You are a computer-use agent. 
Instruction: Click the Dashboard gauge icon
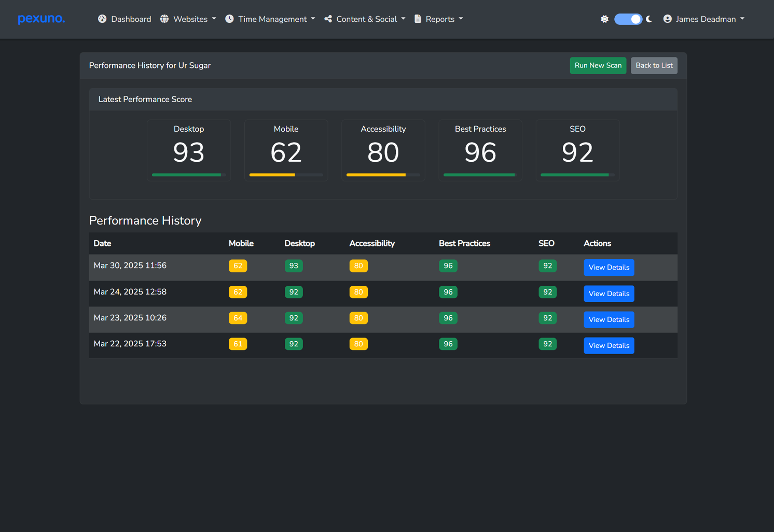click(102, 19)
